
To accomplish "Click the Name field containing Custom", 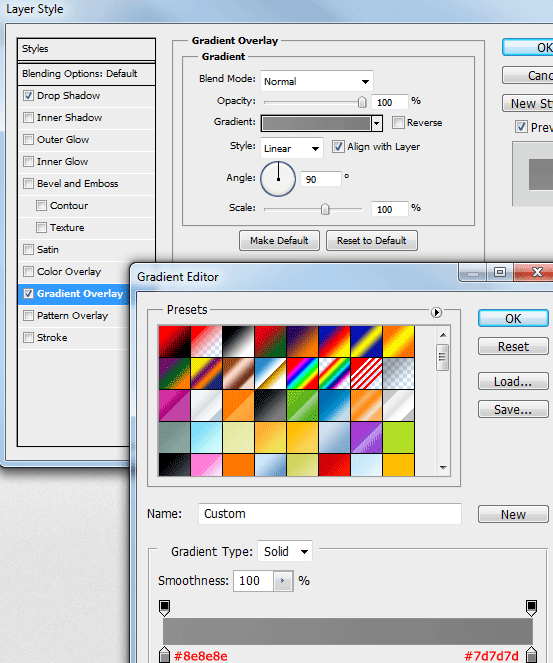I will pos(330,514).
